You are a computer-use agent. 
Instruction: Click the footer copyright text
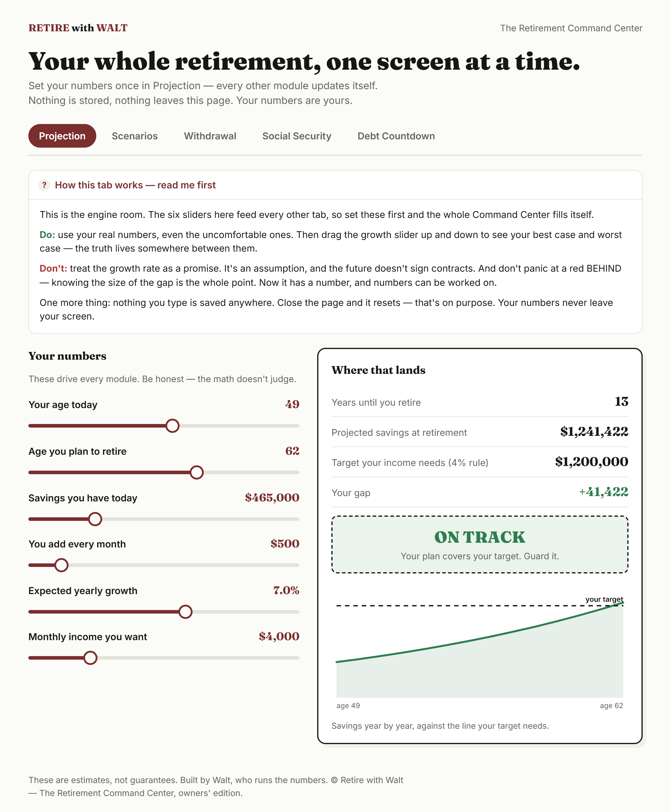pyautogui.click(x=216, y=787)
